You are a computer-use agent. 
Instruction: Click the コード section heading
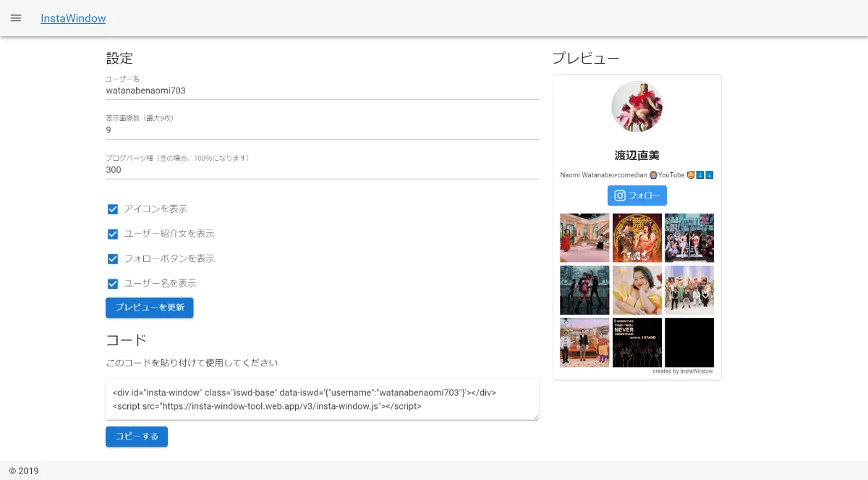click(x=127, y=340)
